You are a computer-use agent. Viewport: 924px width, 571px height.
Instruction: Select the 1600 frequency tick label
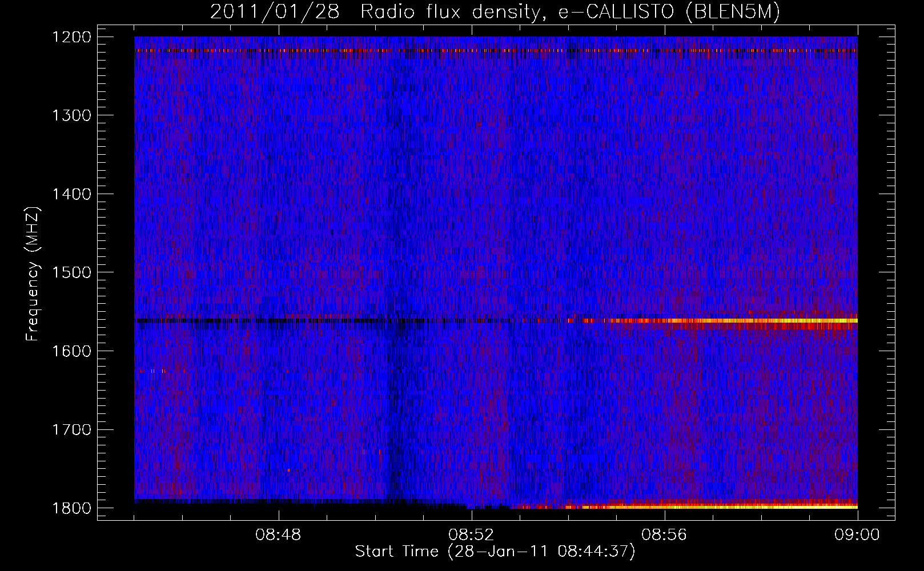pyautogui.click(x=71, y=351)
